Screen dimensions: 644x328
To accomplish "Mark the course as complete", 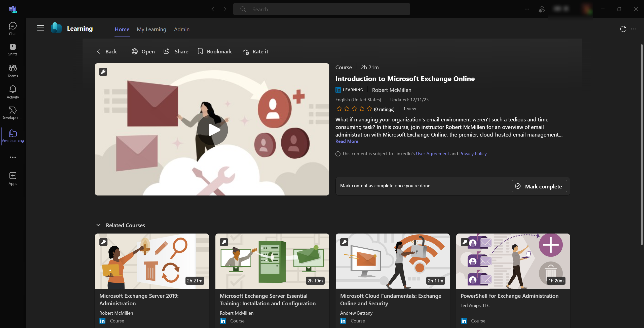I will tap(539, 186).
